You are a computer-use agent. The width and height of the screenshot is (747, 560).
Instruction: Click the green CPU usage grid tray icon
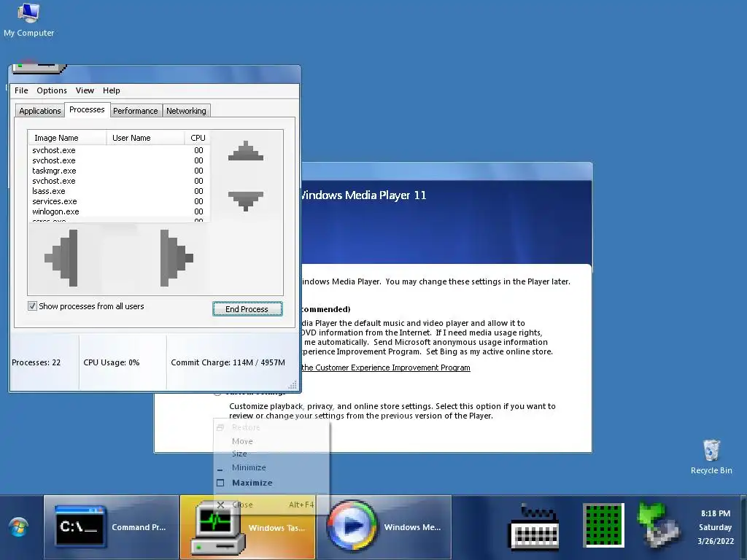603,525
